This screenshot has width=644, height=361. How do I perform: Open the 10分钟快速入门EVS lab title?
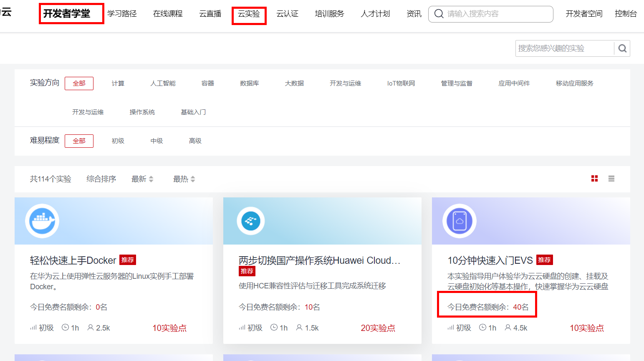(490, 260)
